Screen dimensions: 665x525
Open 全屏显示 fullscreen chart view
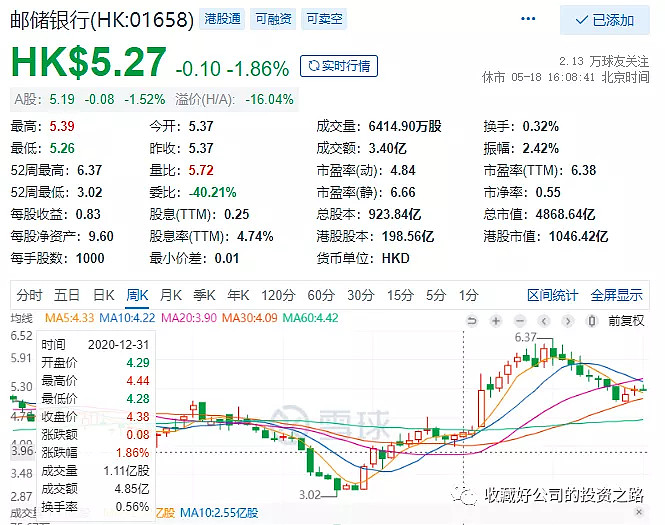(x=616, y=295)
